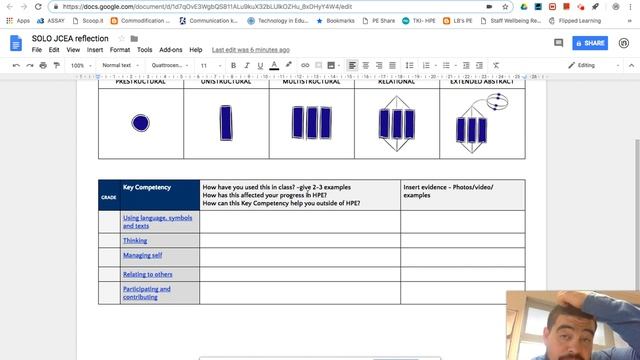Open the Format menu
Viewport: 640px width, 360px height.
120,50
